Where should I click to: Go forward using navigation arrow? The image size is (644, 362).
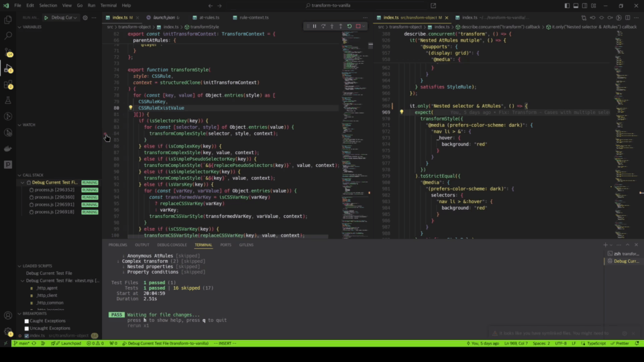pyautogui.click(x=219, y=6)
